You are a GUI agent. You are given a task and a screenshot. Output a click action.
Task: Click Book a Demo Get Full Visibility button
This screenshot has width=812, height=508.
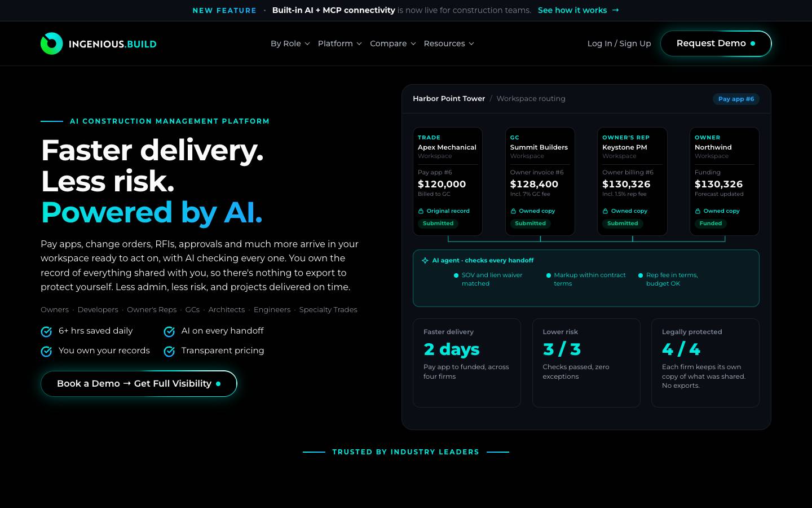tap(139, 383)
